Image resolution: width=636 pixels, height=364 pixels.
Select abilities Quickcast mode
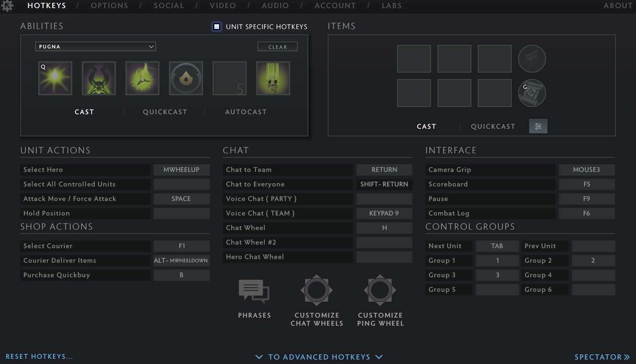(x=165, y=112)
